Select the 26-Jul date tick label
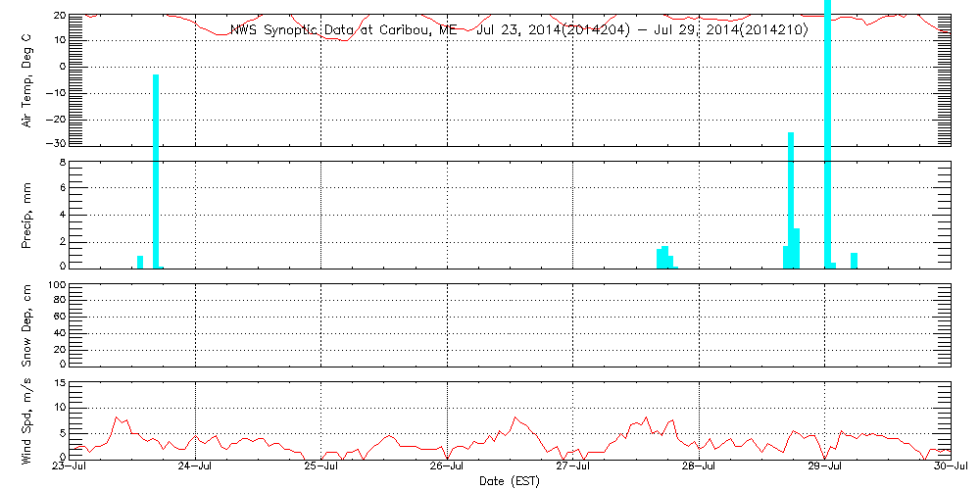The image size is (980, 490). (448, 467)
